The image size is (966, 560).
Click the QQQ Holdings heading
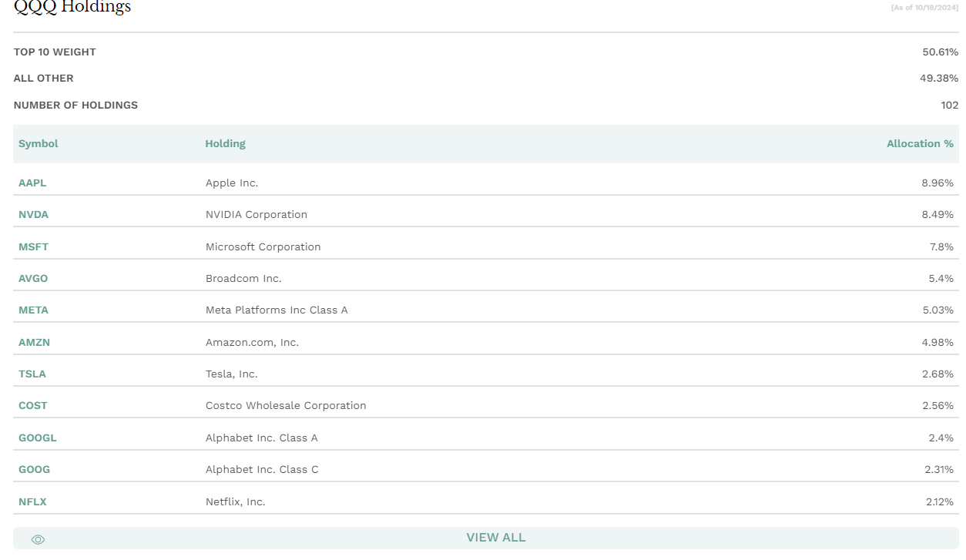point(72,7)
